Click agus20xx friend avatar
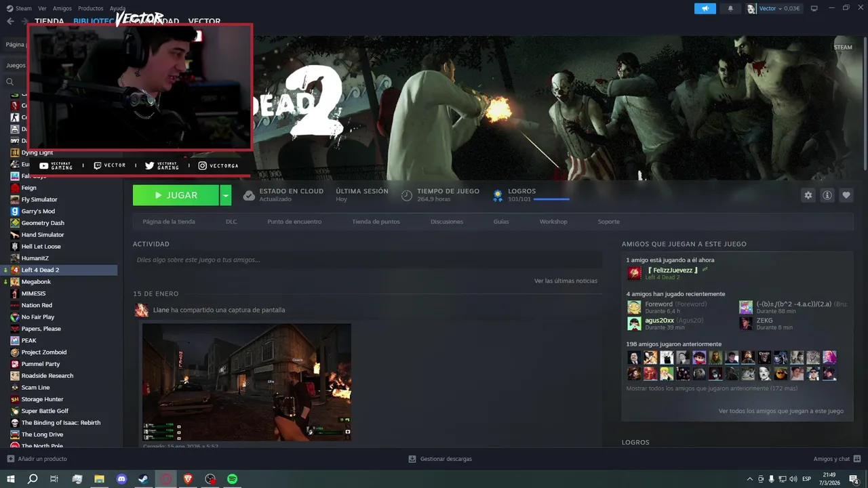Screen dimensions: 868x488 (x=634, y=323)
